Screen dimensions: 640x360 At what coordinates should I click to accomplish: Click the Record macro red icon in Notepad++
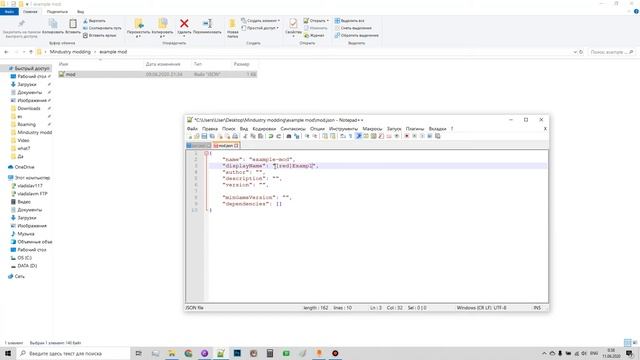tap(407, 136)
